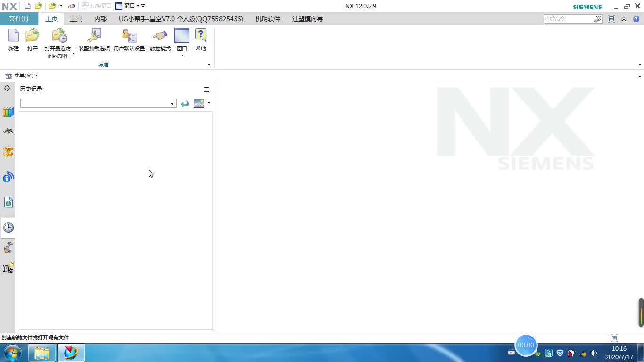Click the picture view icon in history panel
The height and width of the screenshot is (362, 644).
[x=199, y=103]
